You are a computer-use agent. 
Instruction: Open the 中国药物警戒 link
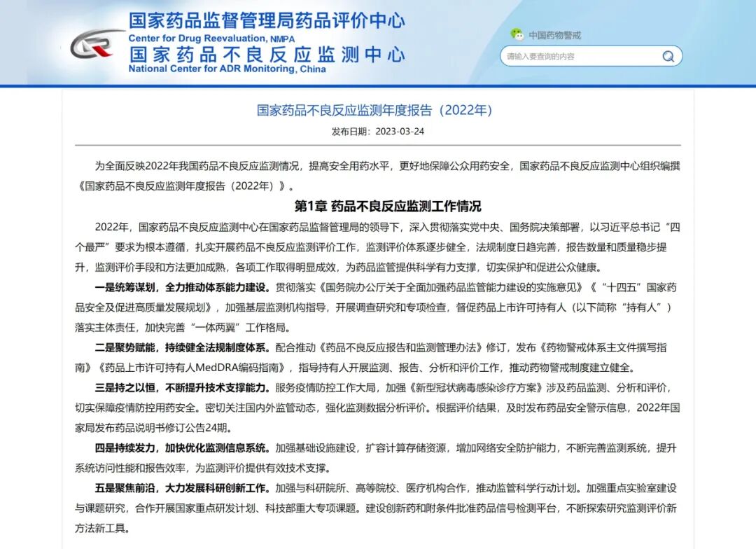click(555, 35)
